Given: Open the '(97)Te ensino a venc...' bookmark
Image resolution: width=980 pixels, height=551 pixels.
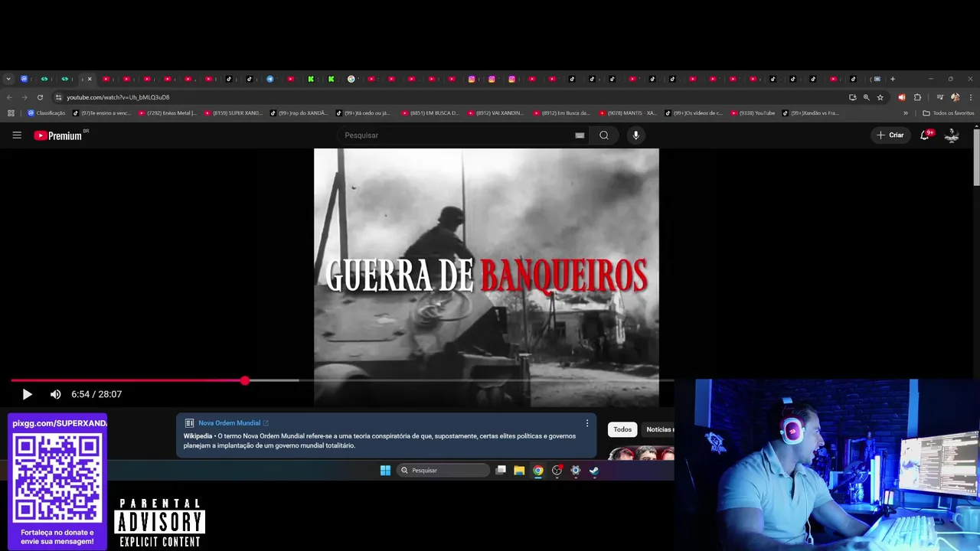Looking at the screenshot, I should 102,113.
